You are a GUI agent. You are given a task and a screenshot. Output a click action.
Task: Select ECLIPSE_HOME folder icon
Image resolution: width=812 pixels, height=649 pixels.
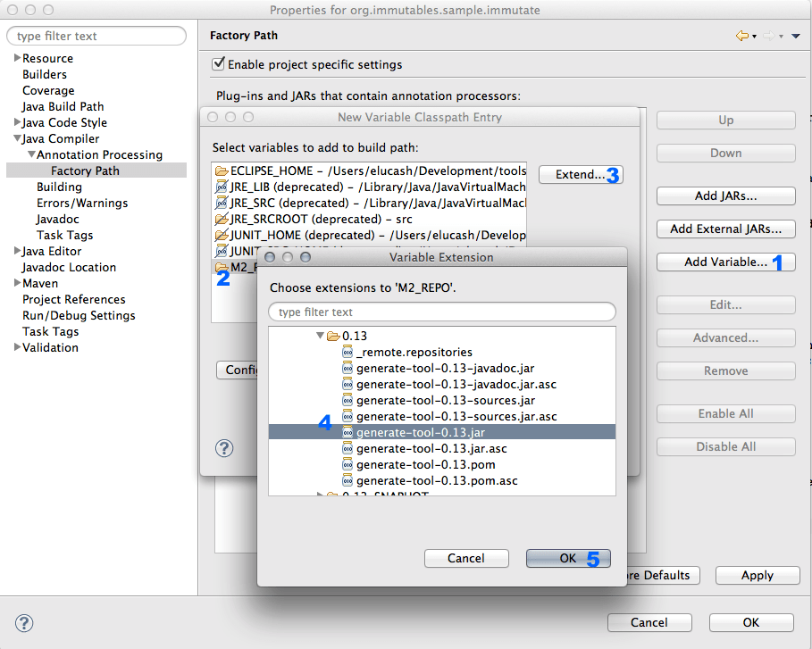coord(222,171)
